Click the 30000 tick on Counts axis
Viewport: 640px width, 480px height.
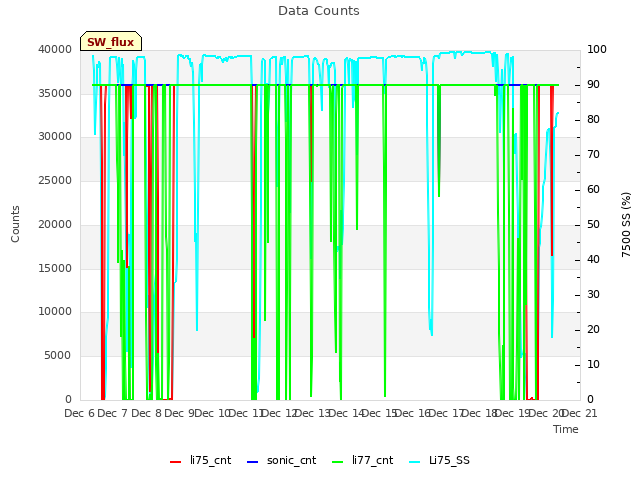click(x=55, y=137)
